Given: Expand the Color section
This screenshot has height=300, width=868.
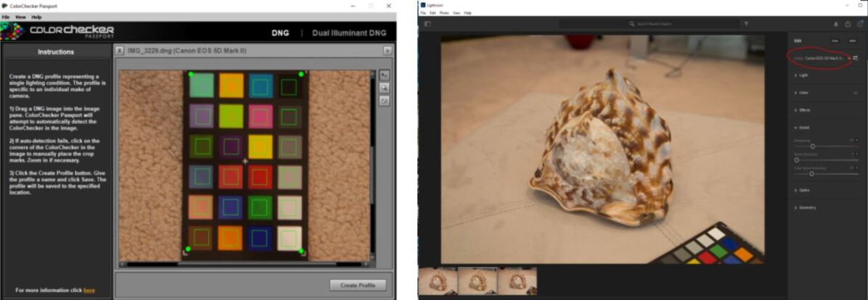Looking at the screenshot, I should (803, 93).
